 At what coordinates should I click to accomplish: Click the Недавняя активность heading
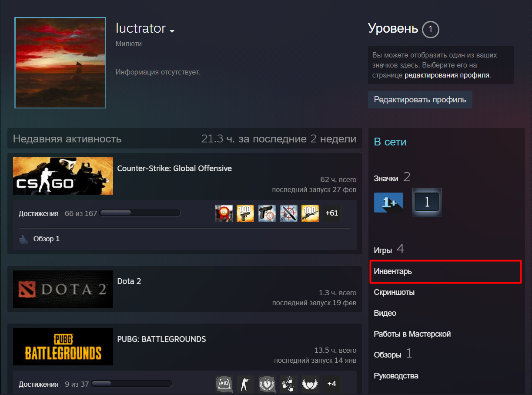click(67, 139)
